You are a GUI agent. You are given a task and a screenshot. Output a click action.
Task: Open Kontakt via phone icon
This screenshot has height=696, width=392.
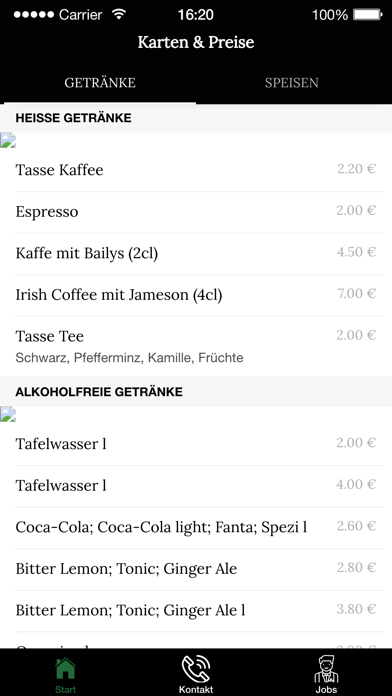(196, 670)
